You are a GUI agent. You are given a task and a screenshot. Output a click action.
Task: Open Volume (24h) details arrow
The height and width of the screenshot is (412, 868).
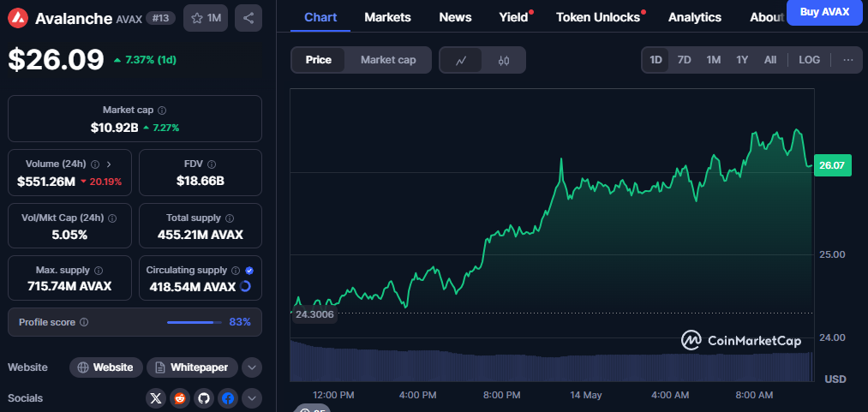coord(109,164)
